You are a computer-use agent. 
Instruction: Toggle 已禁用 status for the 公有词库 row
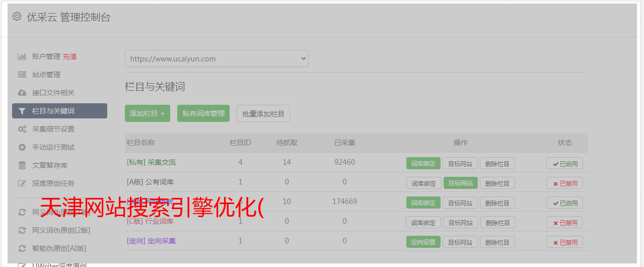tap(565, 183)
